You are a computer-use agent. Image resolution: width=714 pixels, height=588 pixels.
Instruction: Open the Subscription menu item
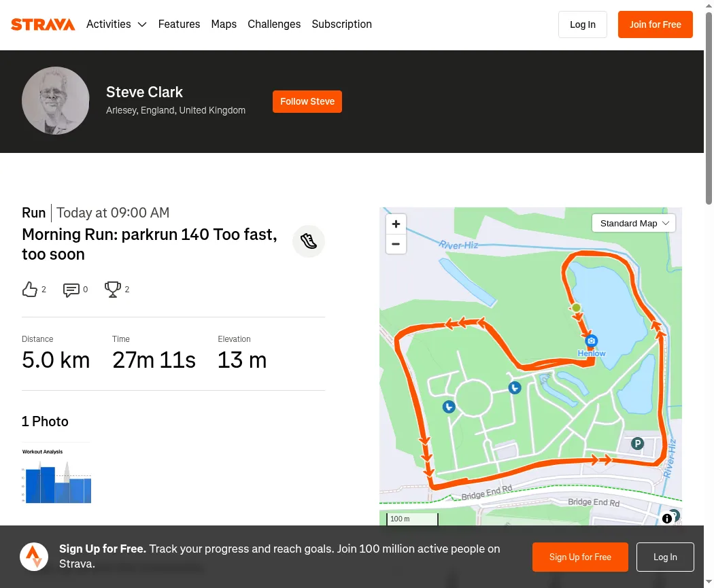point(341,24)
